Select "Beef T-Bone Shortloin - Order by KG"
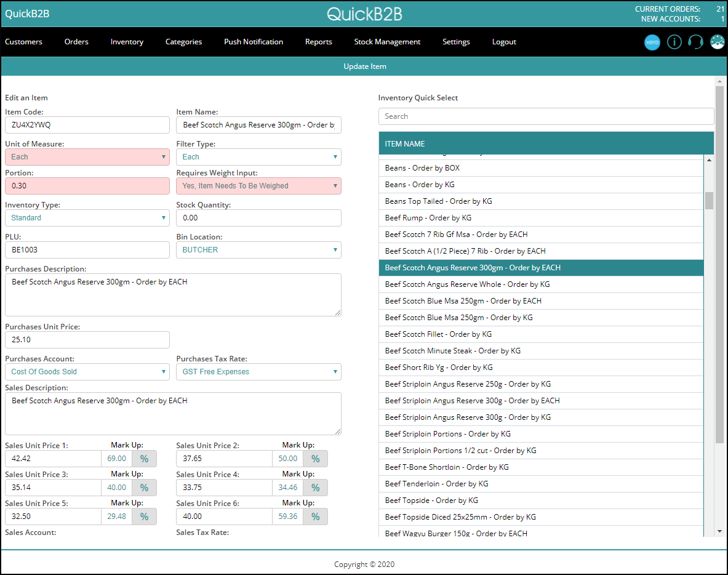 (541, 468)
